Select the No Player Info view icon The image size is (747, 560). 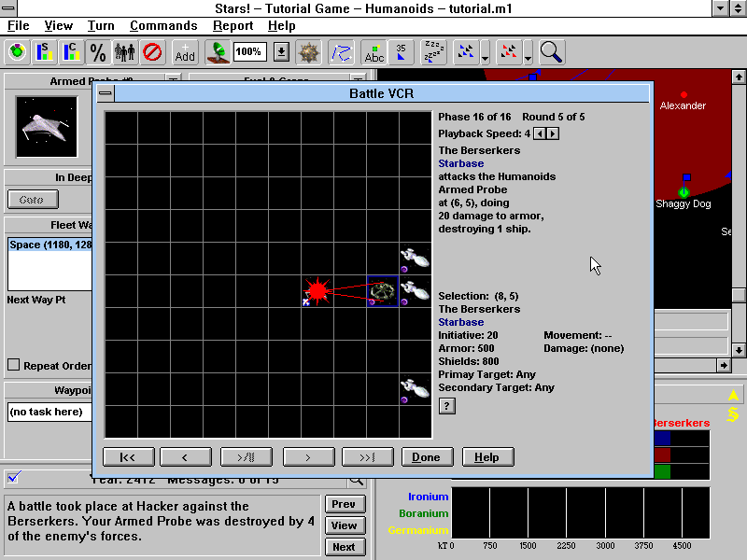152,52
